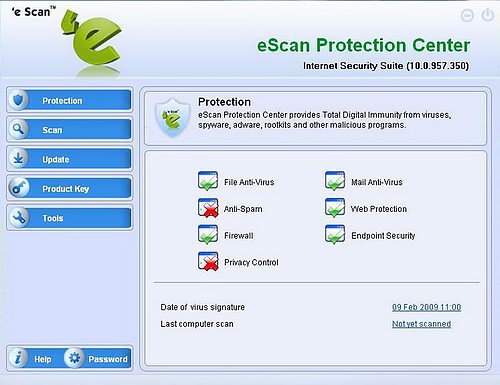500x385 pixels.
Task: Click the key icon on Product Key
Action: point(18,188)
